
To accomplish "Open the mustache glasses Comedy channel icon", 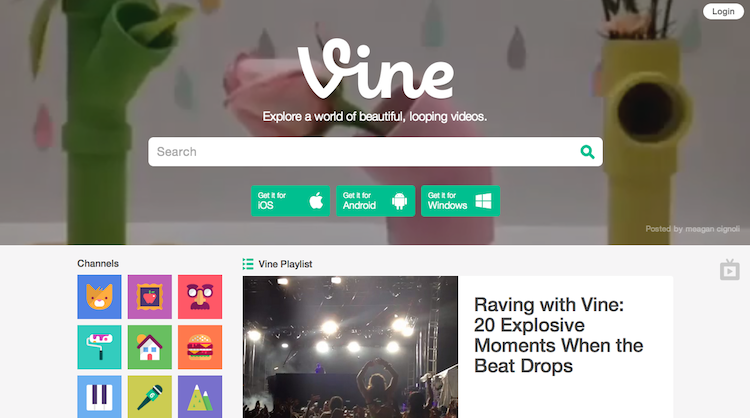I will tap(200, 297).
